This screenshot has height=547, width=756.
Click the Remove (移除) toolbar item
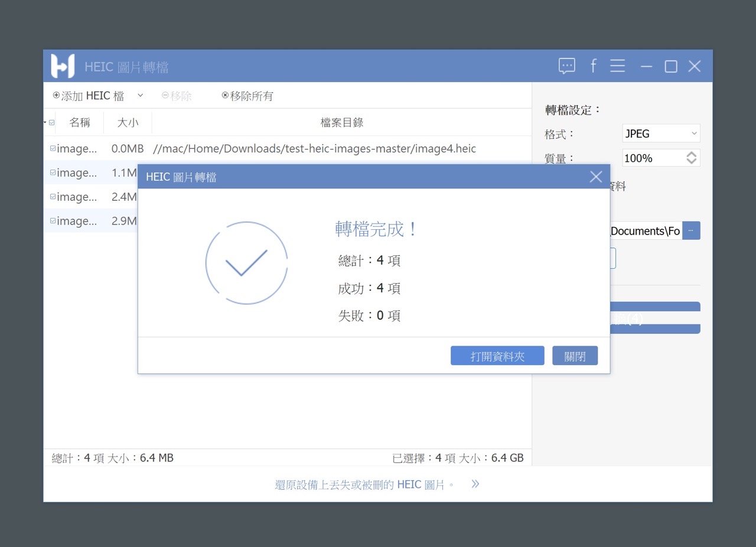[x=177, y=96]
